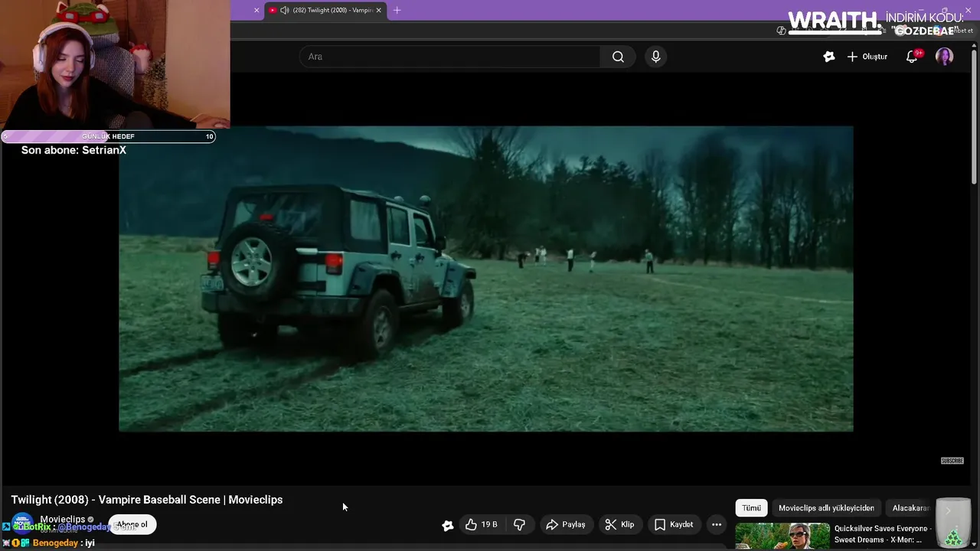Viewport: 980px width, 551px height.
Task: Open the notifications bell
Action: [912, 57]
